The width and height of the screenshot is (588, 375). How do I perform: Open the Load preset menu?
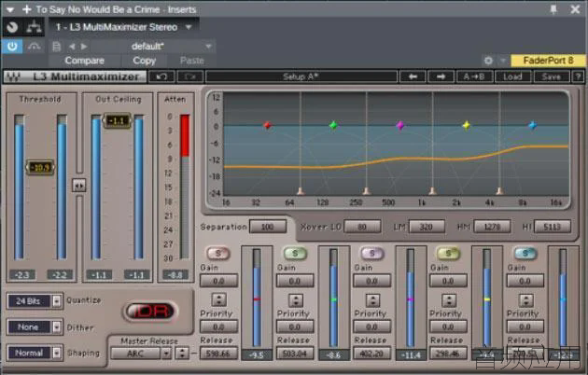(x=512, y=76)
